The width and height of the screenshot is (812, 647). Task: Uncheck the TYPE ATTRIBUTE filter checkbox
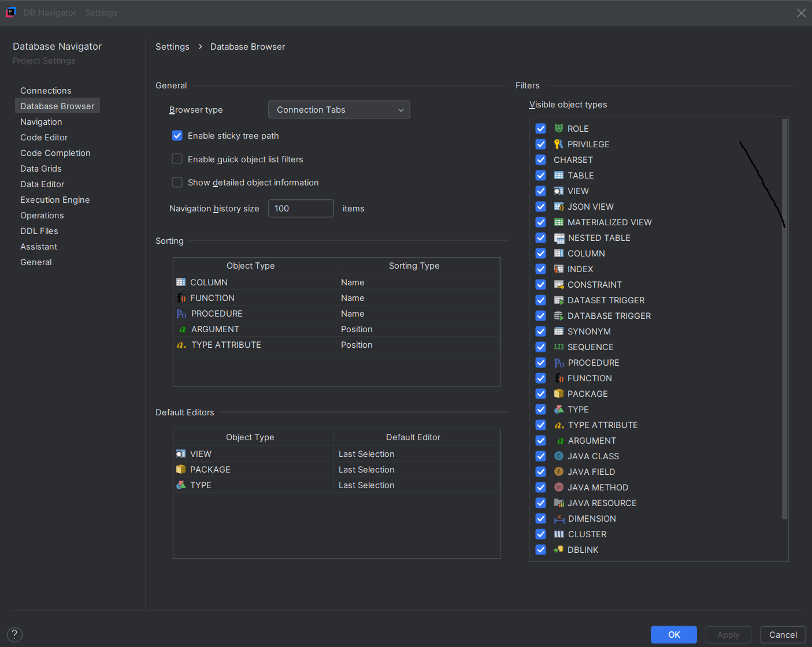pos(541,425)
